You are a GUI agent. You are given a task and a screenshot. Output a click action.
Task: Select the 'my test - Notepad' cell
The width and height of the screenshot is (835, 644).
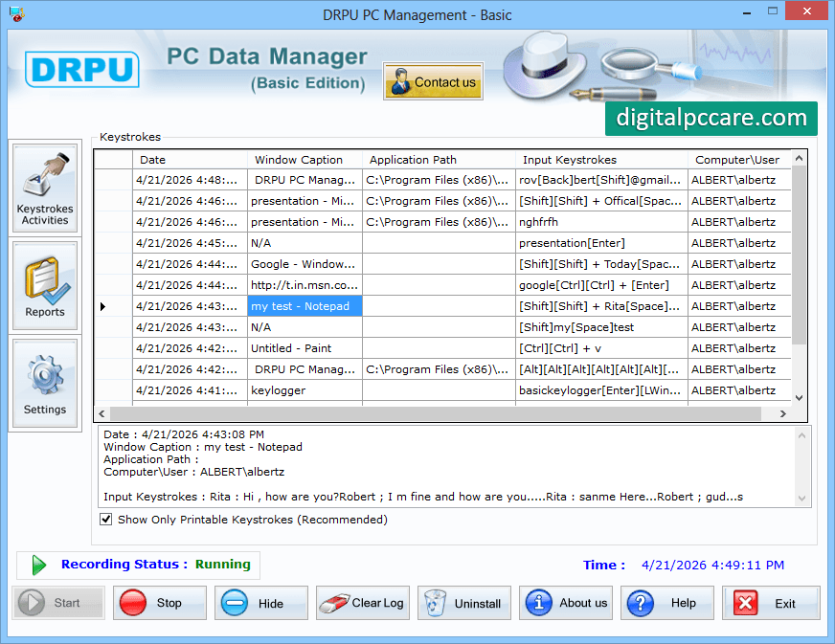coord(305,306)
